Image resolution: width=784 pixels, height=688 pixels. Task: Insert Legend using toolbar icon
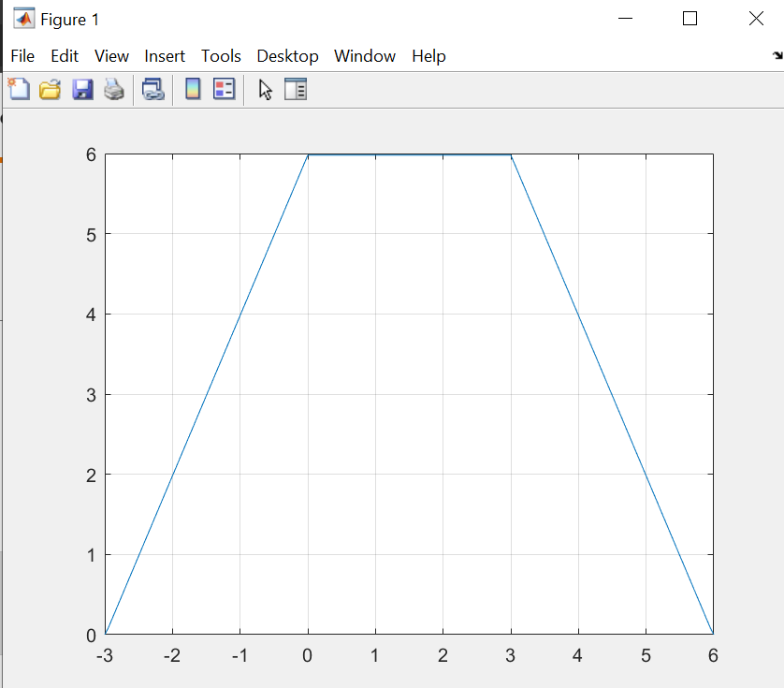point(224,89)
